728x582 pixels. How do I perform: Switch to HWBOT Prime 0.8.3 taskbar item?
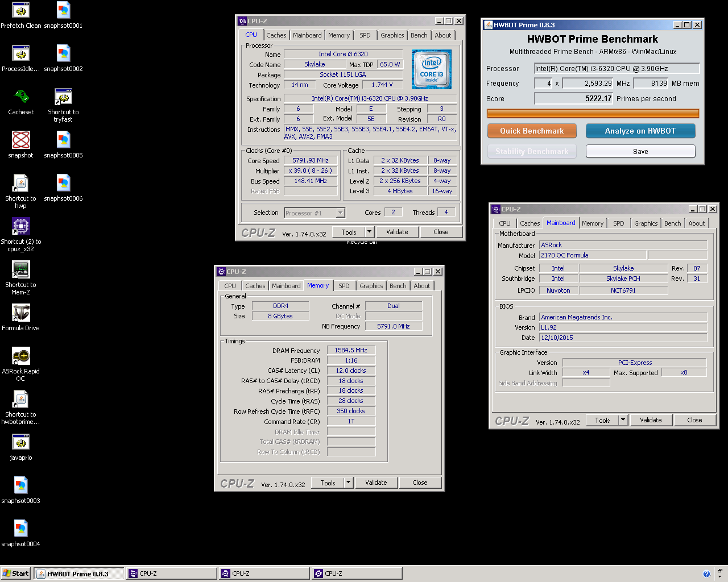(79, 573)
